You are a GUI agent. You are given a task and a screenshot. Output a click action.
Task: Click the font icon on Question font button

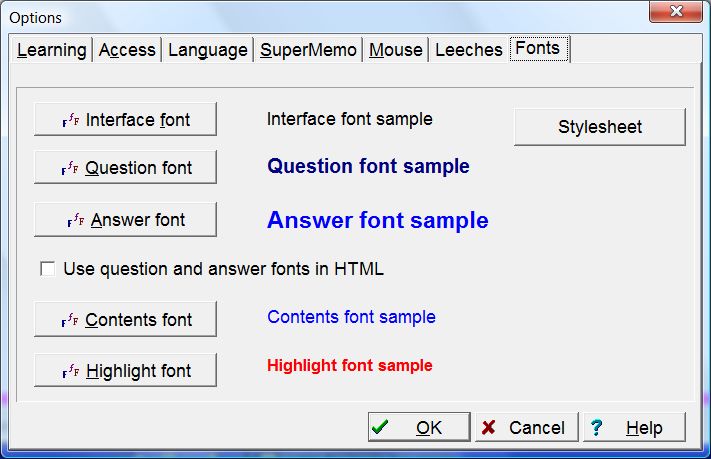tap(70, 169)
